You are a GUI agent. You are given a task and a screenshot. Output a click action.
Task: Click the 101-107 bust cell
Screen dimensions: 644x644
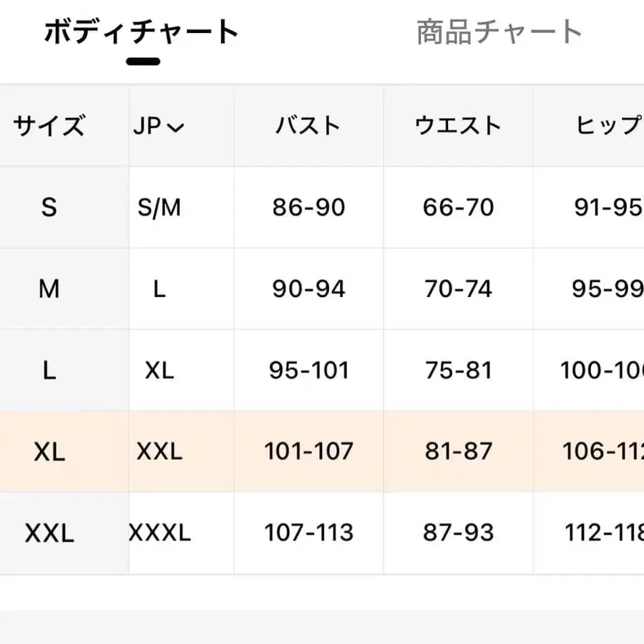click(308, 452)
